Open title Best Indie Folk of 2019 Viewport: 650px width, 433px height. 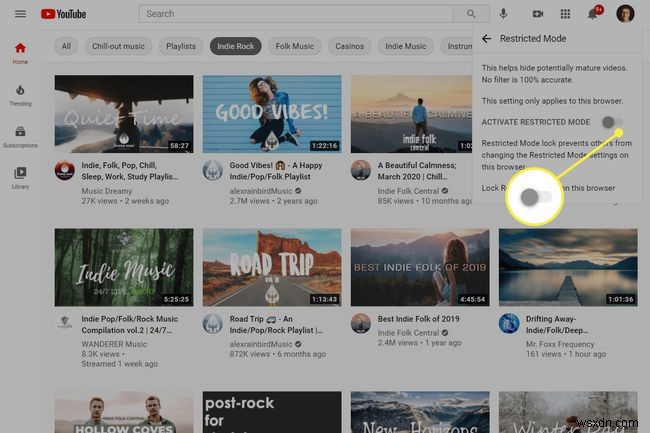418,319
